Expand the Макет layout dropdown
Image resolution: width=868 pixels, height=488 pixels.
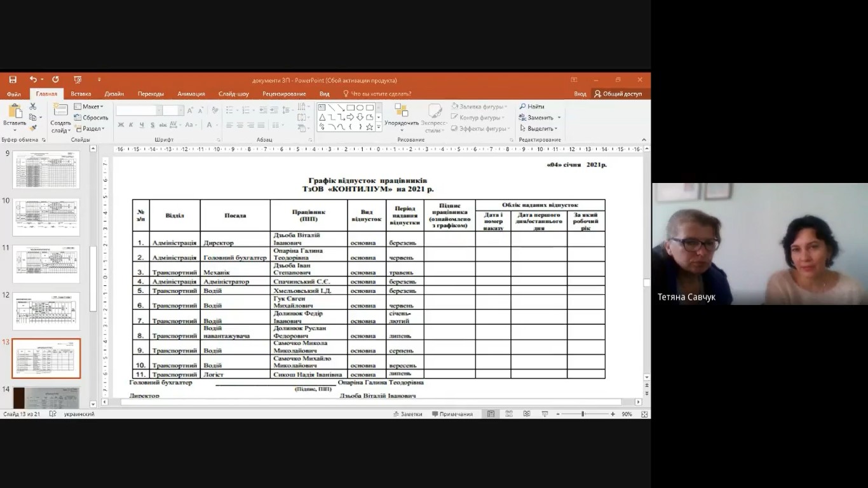tap(88, 107)
